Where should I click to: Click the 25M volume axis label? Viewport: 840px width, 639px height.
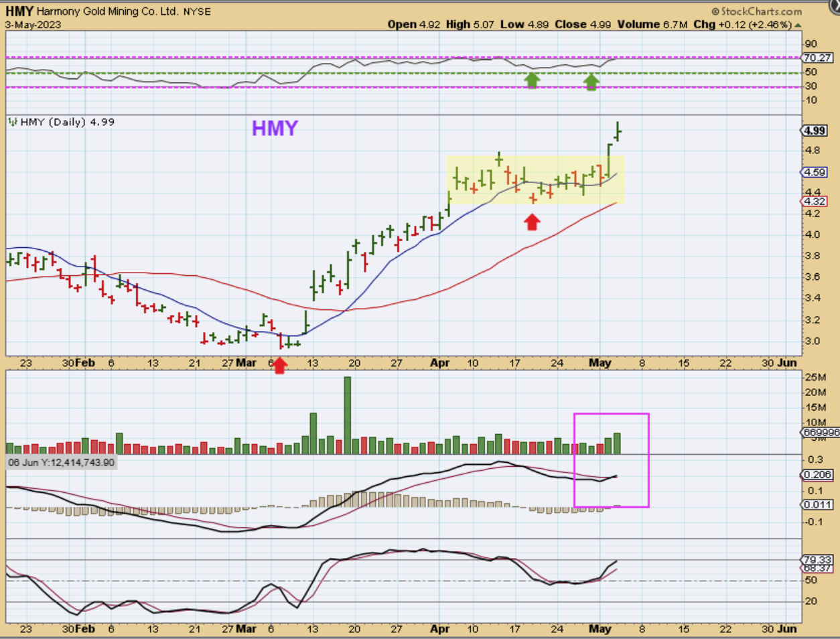coord(815,377)
